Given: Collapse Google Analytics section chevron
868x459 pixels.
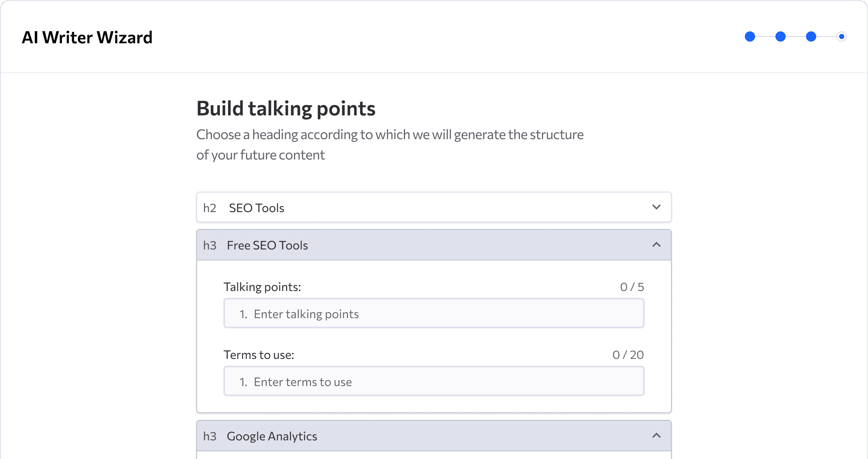Looking at the screenshot, I should (657, 436).
